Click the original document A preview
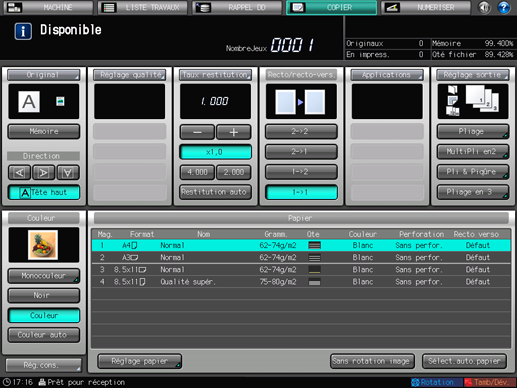517x388 pixels. 29,102
